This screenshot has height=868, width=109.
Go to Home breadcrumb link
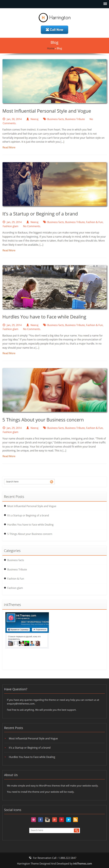click(50, 48)
